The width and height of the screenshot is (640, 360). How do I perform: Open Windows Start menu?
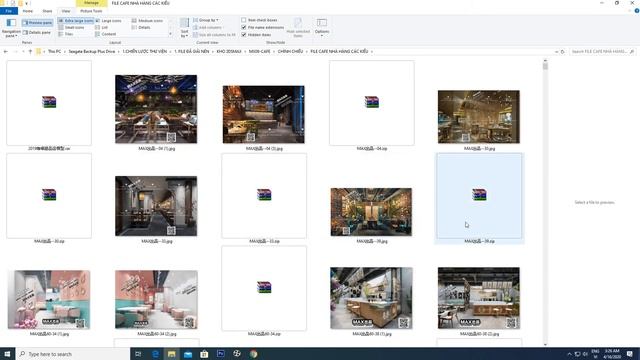(x=7, y=354)
